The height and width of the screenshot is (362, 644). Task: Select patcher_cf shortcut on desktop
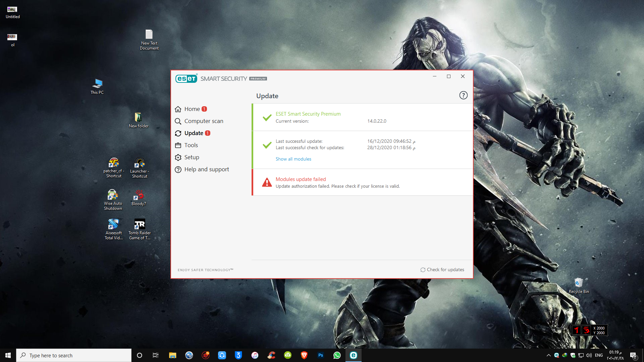tap(114, 168)
